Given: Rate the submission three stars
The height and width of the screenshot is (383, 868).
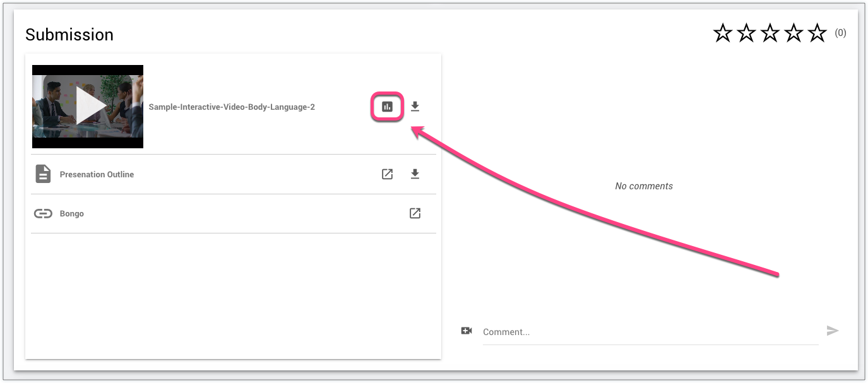Looking at the screenshot, I should [770, 33].
